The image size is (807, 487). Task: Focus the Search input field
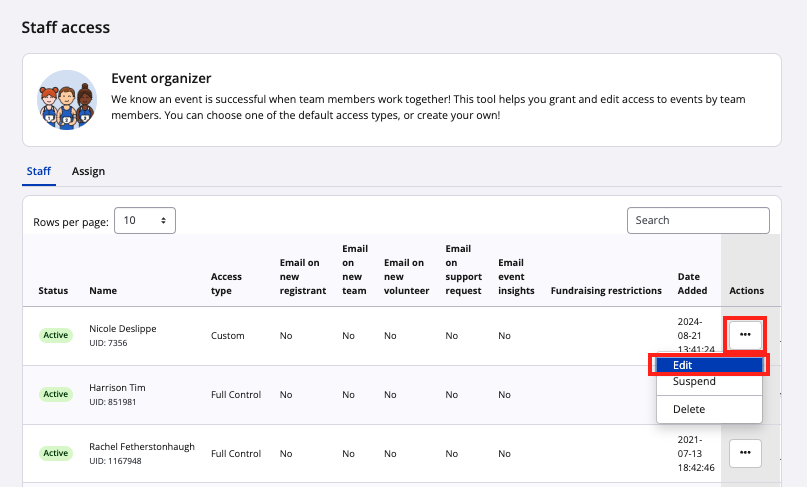698,220
